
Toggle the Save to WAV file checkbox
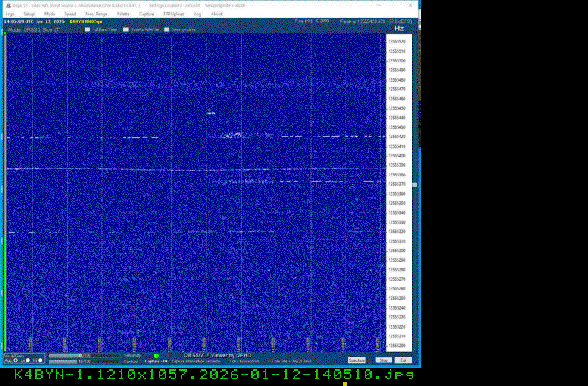click(x=126, y=29)
